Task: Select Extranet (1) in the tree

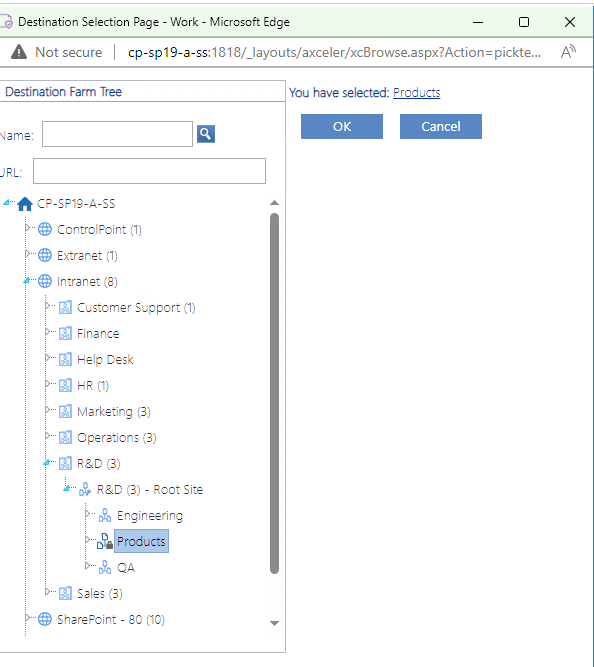Action: (x=87, y=256)
